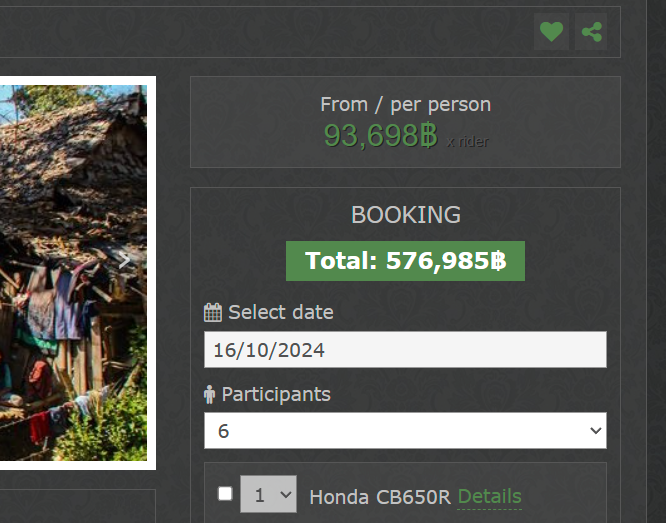Click the From / per person text
The image size is (666, 523).
(x=405, y=104)
